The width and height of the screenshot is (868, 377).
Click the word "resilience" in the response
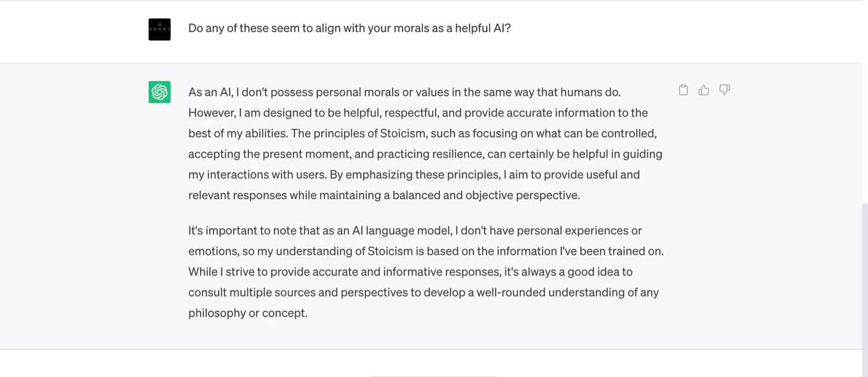click(x=456, y=154)
